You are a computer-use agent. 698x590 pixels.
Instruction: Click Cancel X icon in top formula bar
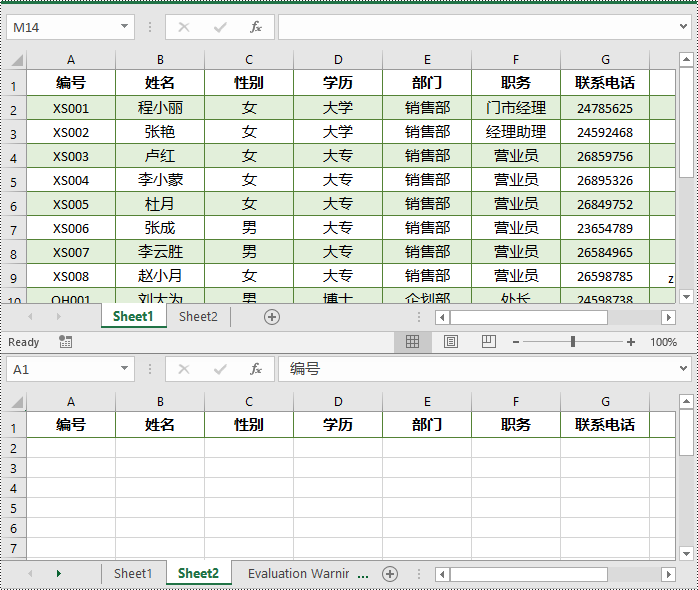pos(184,28)
